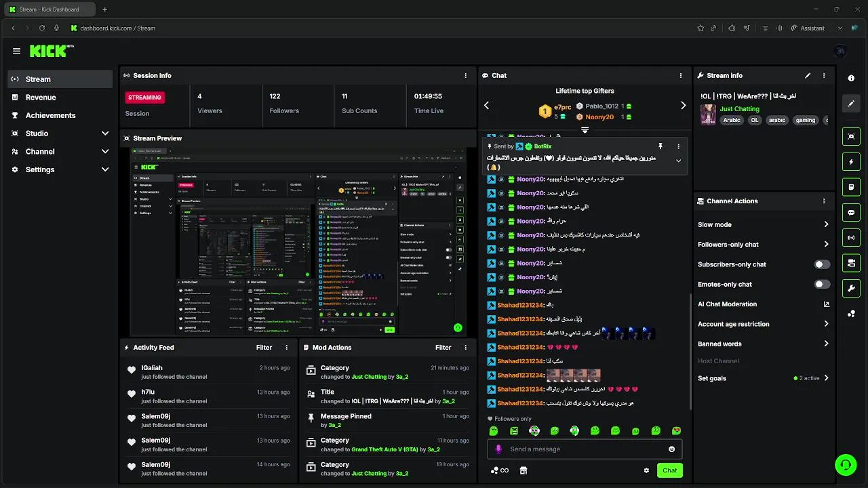The width and height of the screenshot is (868, 488).
Task: Open the browser Assistant button
Action: click(807, 28)
